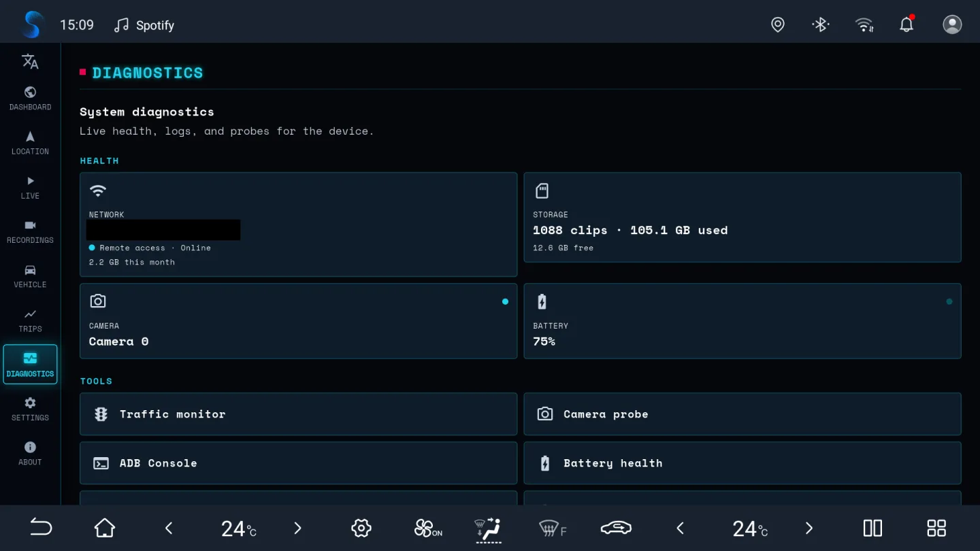Increase left temperature with right chevron

click(297, 528)
